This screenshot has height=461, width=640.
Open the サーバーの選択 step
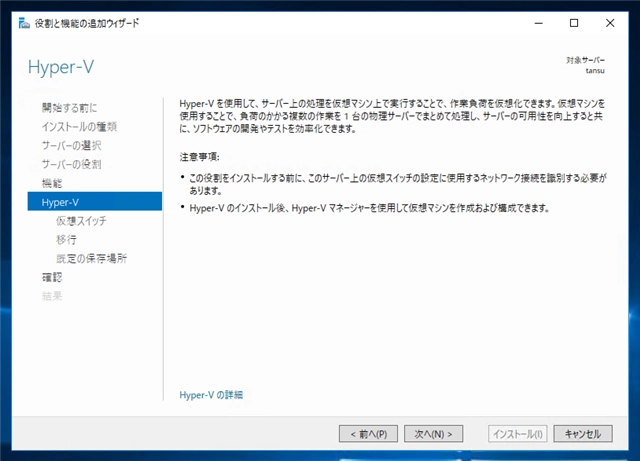pos(71,145)
